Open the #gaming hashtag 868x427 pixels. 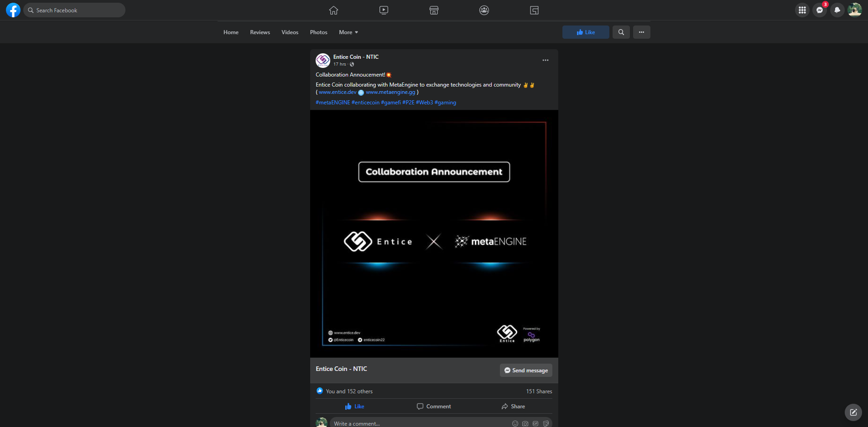tap(445, 103)
